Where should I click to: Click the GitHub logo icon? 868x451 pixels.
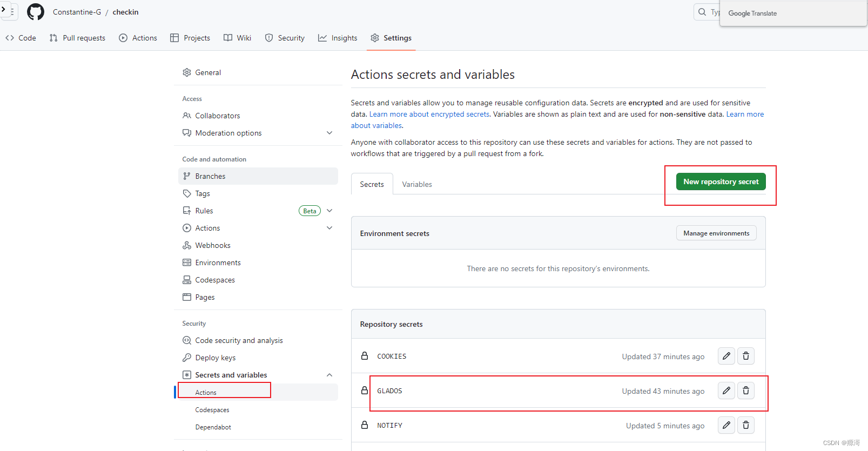36,12
